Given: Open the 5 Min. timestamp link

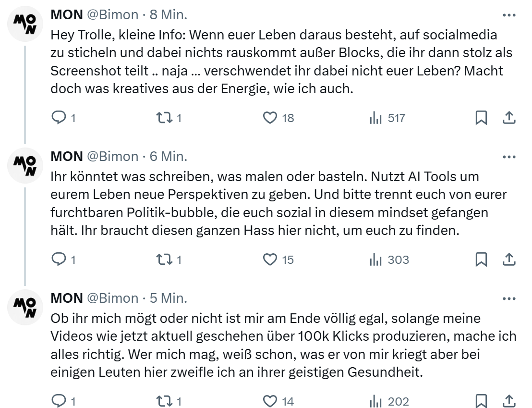Looking at the screenshot, I should (x=169, y=298).
